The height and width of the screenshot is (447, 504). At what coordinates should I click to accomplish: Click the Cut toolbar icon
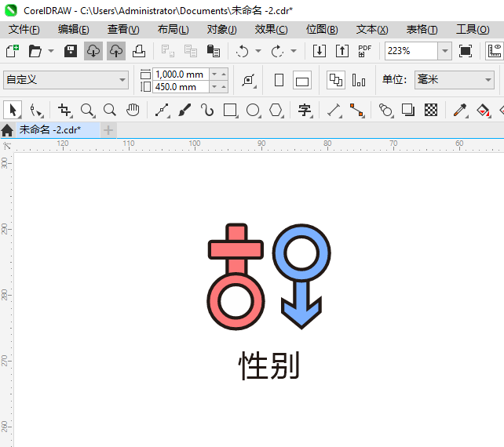tap(168, 51)
